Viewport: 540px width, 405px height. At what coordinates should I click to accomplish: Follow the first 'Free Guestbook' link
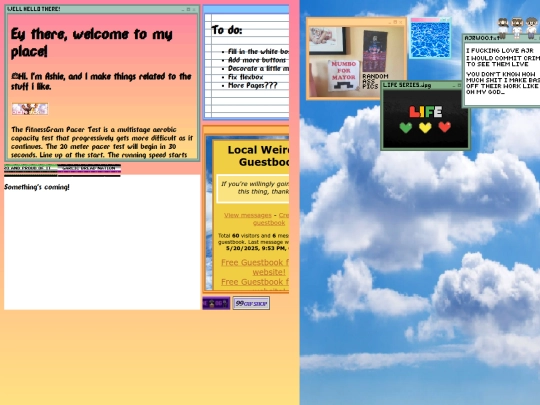coord(255,267)
